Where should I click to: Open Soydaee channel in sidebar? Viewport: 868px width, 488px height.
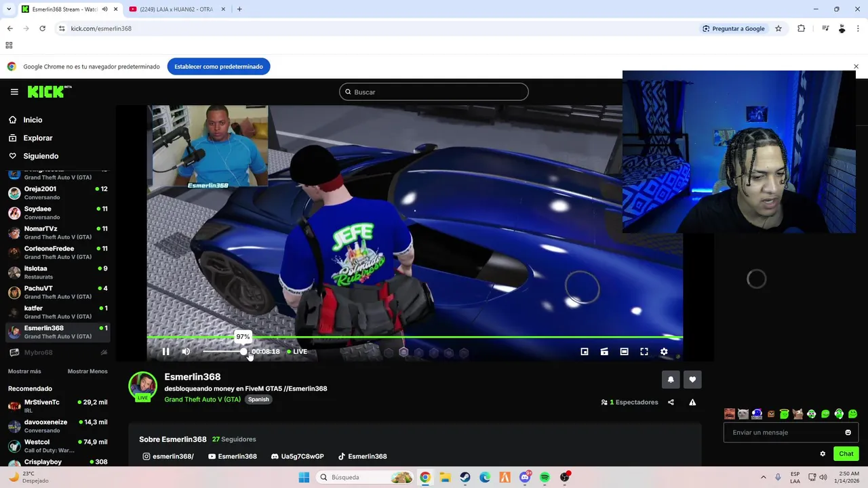tap(58, 213)
